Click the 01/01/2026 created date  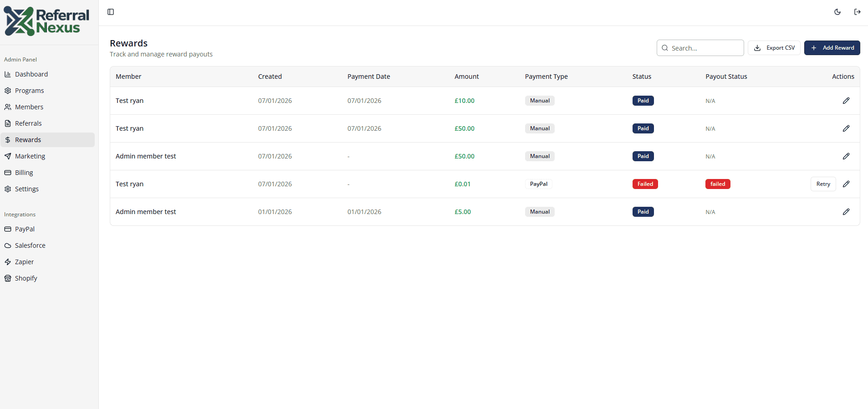(275, 212)
